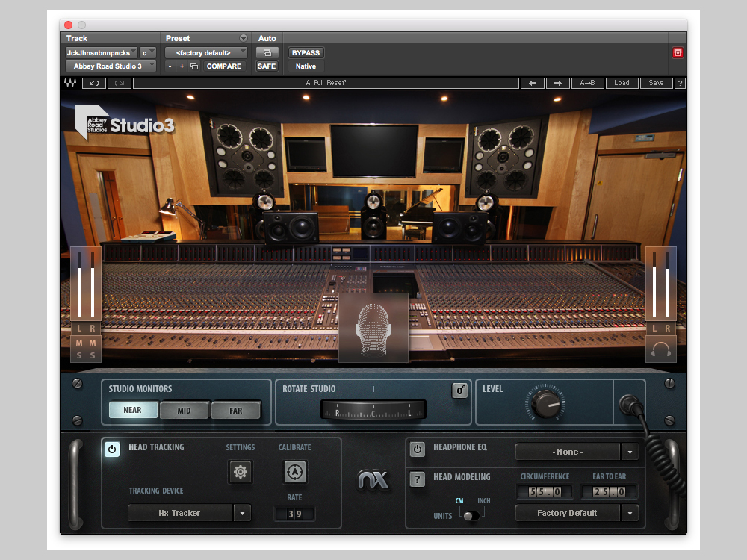
Task: Solo the left input channel (S)
Action: (79, 355)
